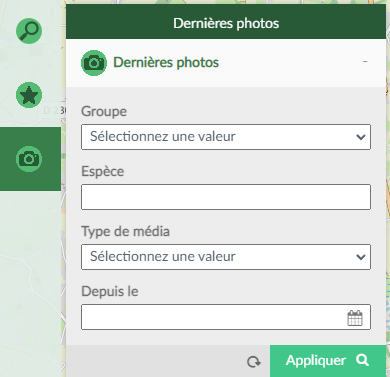Click the Espèce input field
Viewport: 390px width, 377px height.
[x=226, y=197]
